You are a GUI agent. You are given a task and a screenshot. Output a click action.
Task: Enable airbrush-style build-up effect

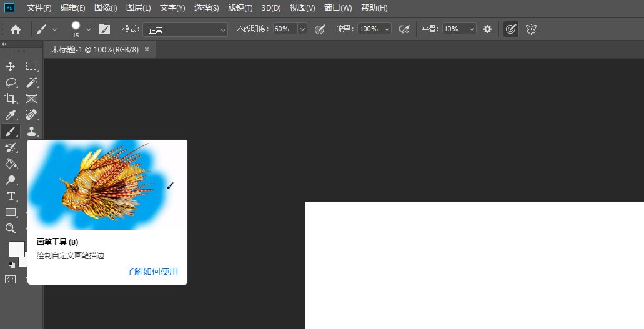click(x=404, y=29)
